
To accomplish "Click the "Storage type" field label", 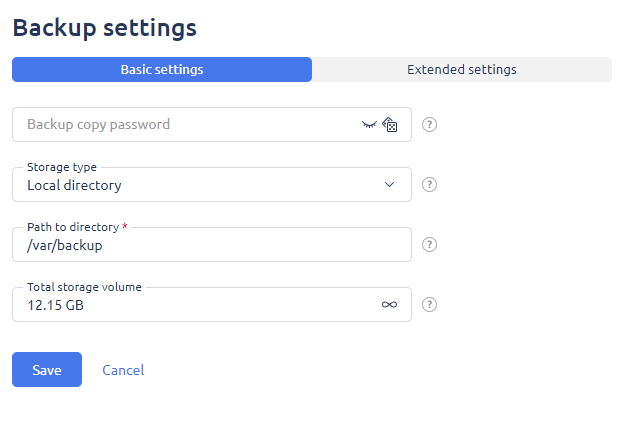I will pos(62,167).
